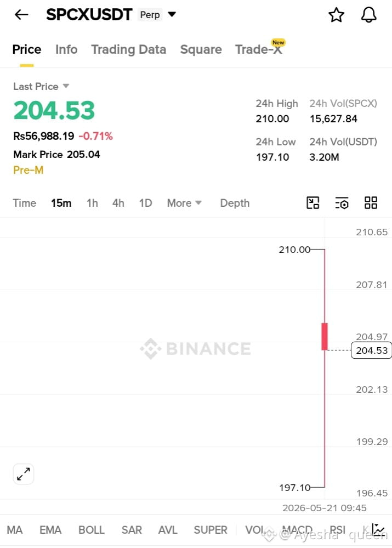Open price alerts via bell icon
Viewport: 392px width, 548px height.
coord(368,15)
